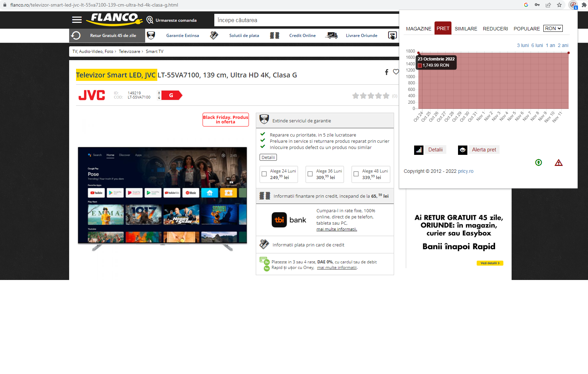Switch to the MAGAZINE tab
Screen dimensions: 588x374
click(419, 29)
